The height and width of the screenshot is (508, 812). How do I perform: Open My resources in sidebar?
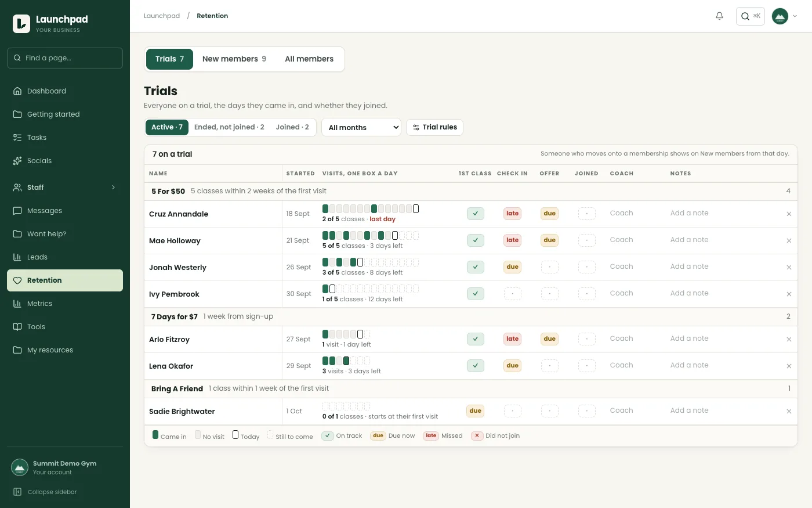point(65,350)
